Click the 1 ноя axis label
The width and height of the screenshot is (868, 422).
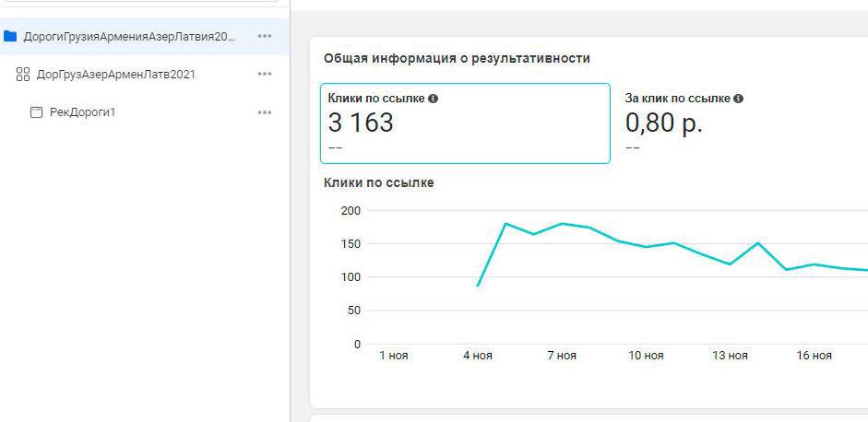tap(394, 356)
